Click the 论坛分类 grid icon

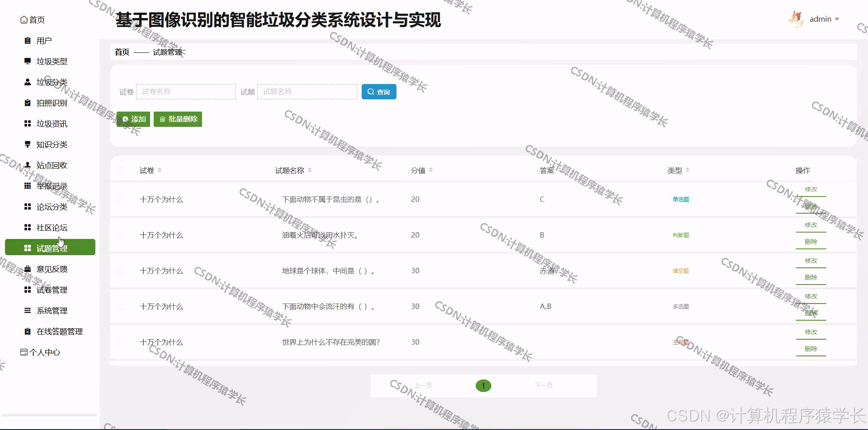pos(28,206)
